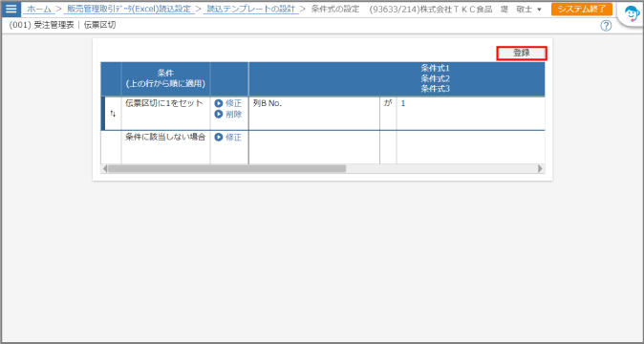Go to ホーム breadcrumb link
This screenshot has height=344, width=644.
[39, 9]
